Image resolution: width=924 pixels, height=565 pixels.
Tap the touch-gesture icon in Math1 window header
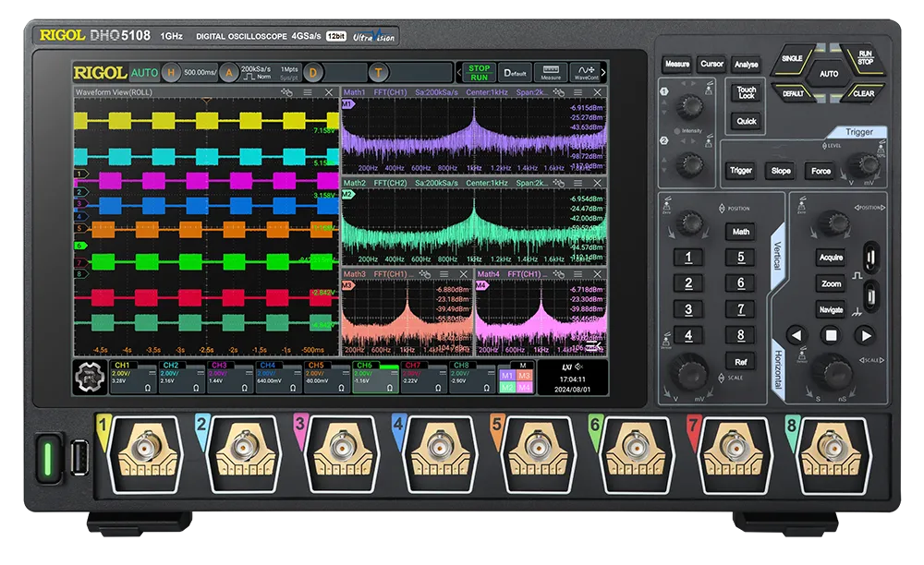(559, 92)
